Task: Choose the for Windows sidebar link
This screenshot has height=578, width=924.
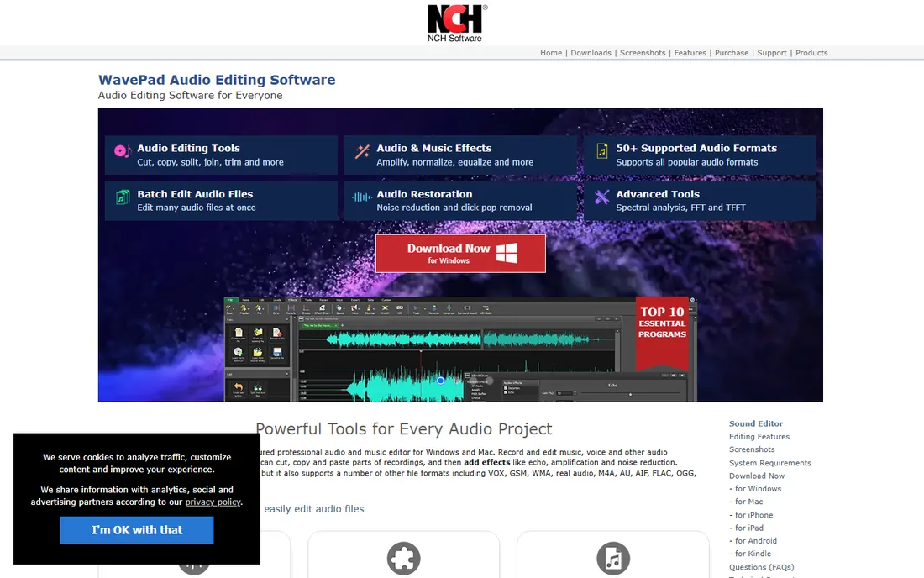Action: [x=758, y=489]
